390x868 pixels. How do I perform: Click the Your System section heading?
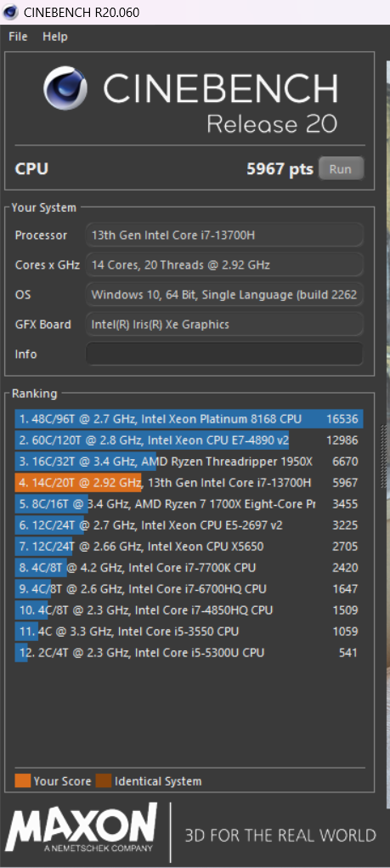43,207
